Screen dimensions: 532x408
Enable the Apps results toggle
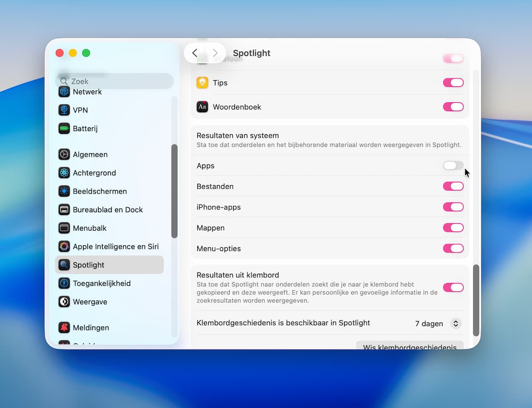pos(453,166)
